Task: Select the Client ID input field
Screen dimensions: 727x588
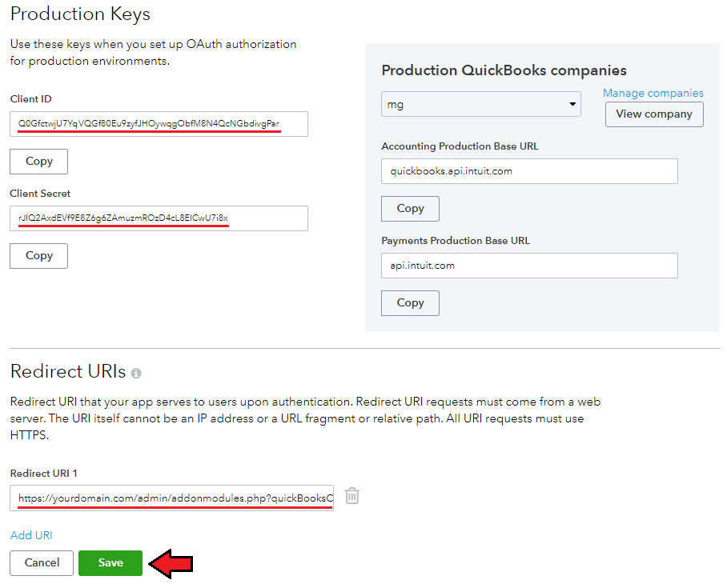Action: pyautogui.click(x=159, y=124)
